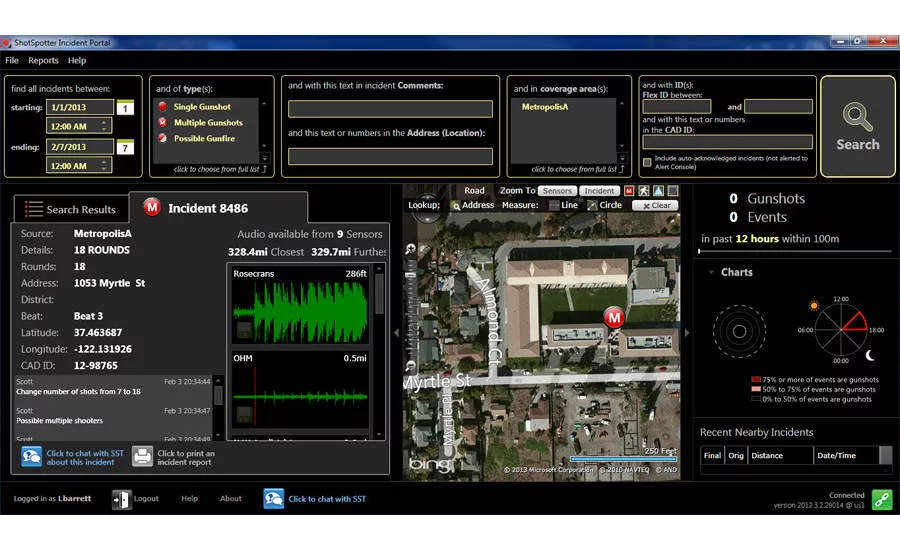Image resolution: width=900 pixels, height=550 pixels.
Task: Select the Circle measure tool
Action: (604, 205)
